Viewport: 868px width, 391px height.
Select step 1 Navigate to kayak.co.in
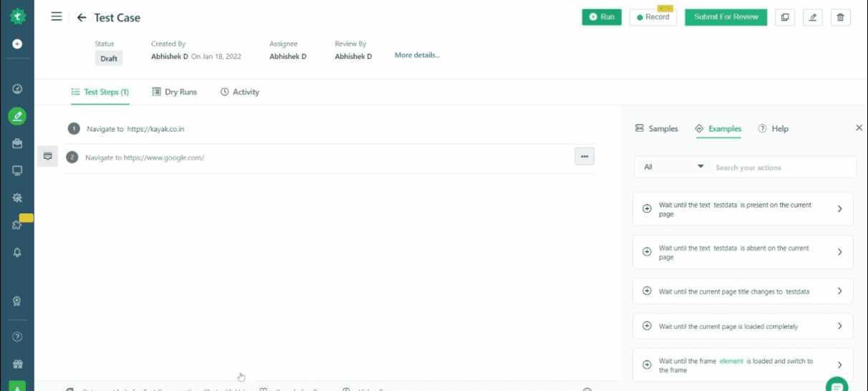[x=329, y=129]
